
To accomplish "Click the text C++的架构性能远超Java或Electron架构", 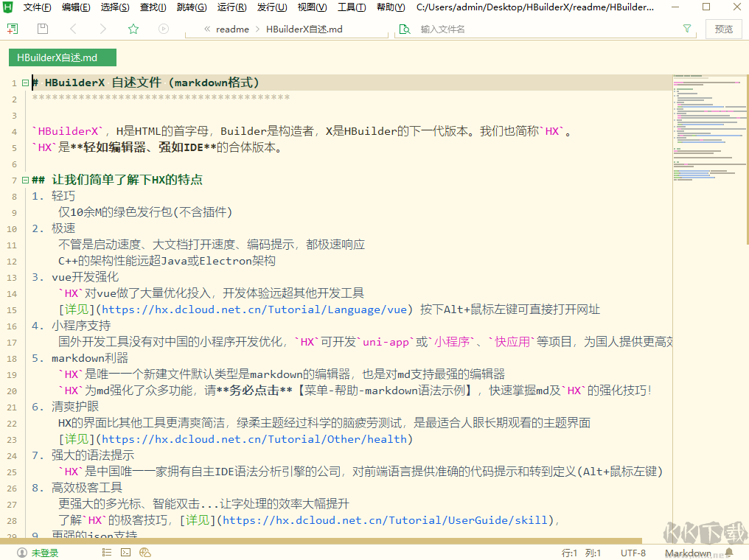I will click(x=167, y=261).
